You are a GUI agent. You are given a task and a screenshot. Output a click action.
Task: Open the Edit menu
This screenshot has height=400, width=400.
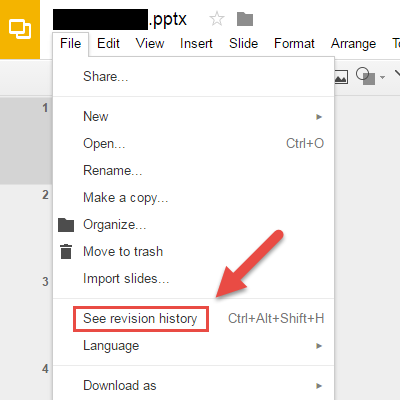108,44
